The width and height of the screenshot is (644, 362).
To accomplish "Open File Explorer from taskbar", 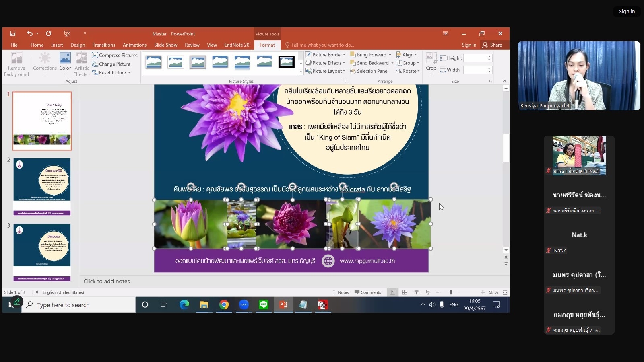I will coord(204,305).
